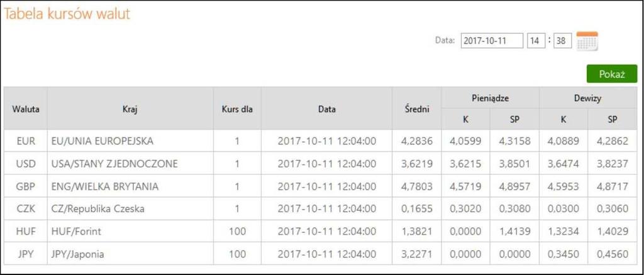Select the EUR currency row

point(320,141)
